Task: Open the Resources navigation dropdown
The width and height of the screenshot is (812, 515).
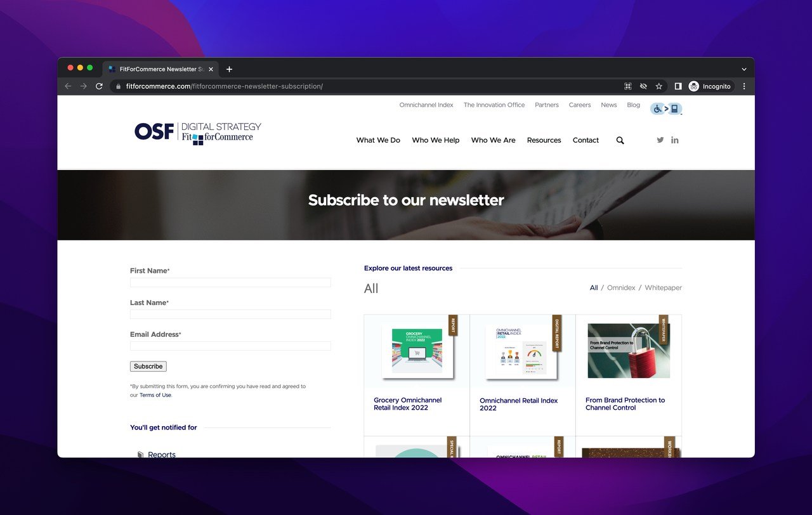Action: pyautogui.click(x=544, y=140)
